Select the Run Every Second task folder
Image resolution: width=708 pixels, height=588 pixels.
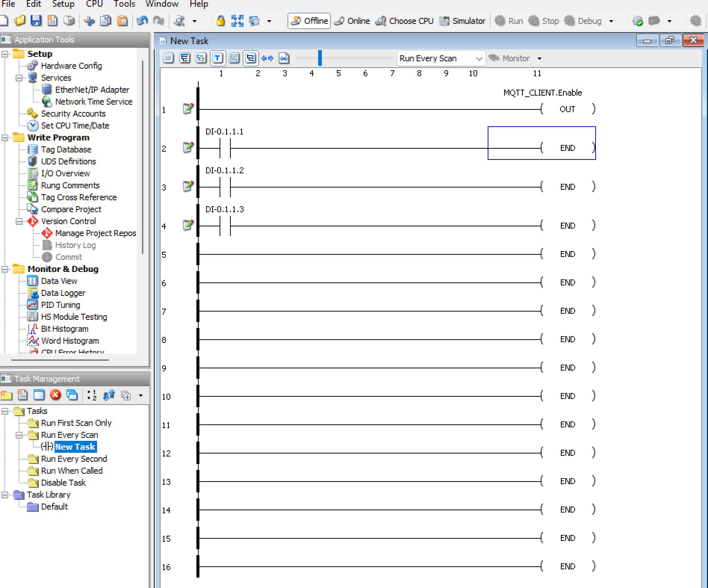[74, 459]
